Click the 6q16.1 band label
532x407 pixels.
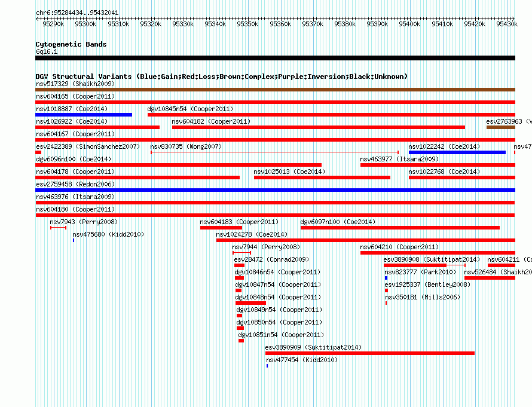(47, 51)
